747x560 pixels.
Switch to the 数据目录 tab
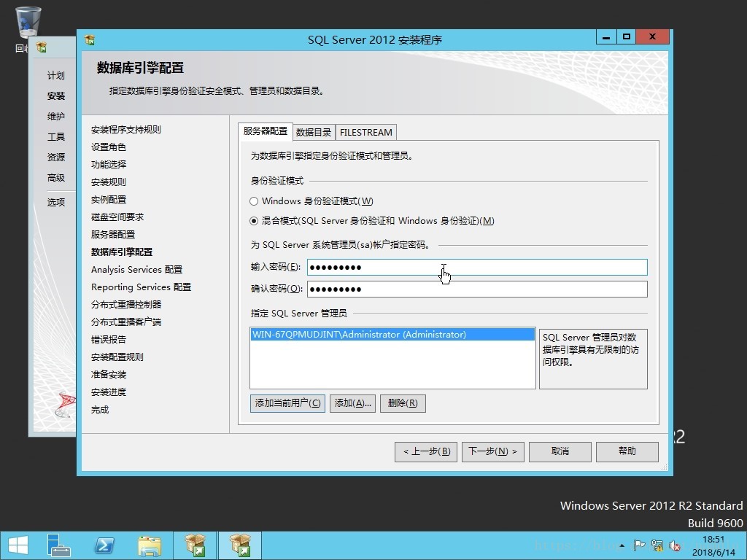click(x=314, y=133)
